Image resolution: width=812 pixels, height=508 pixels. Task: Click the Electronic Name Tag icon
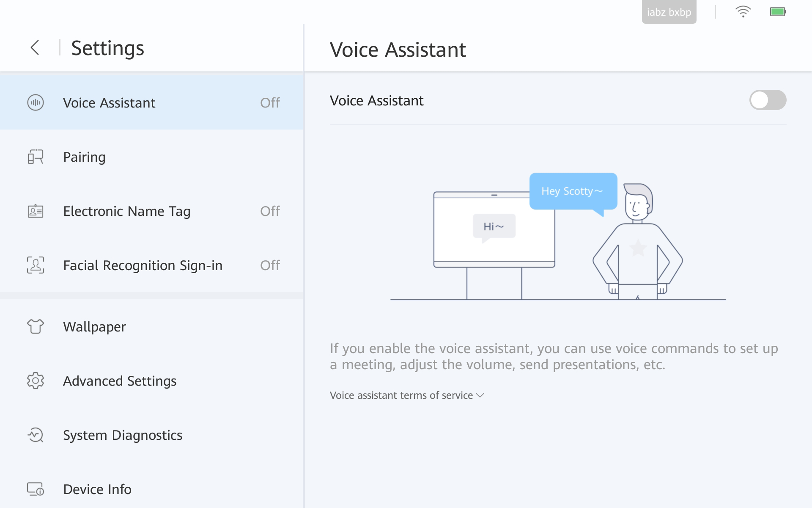pos(35,211)
